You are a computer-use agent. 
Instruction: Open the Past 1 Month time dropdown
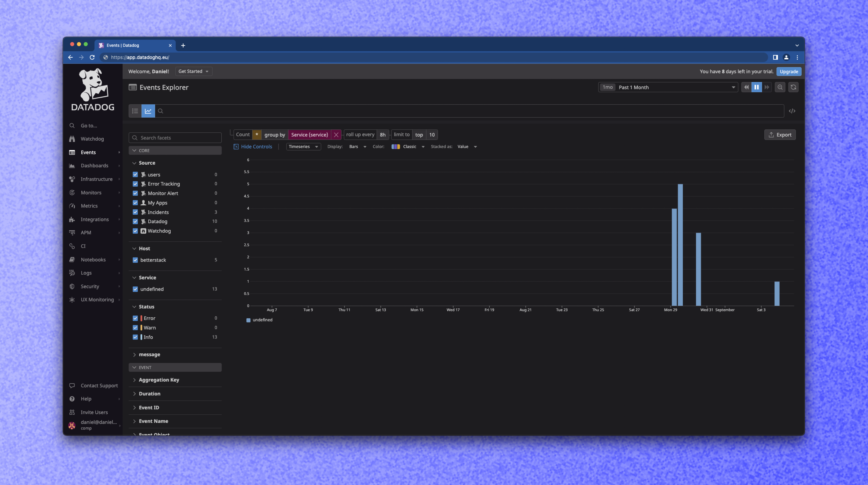pyautogui.click(x=668, y=87)
